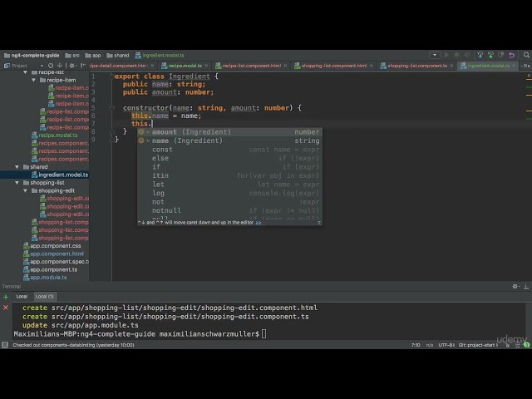Choose the const postfix template
This screenshot has height=399, width=532.
(x=229, y=150)
